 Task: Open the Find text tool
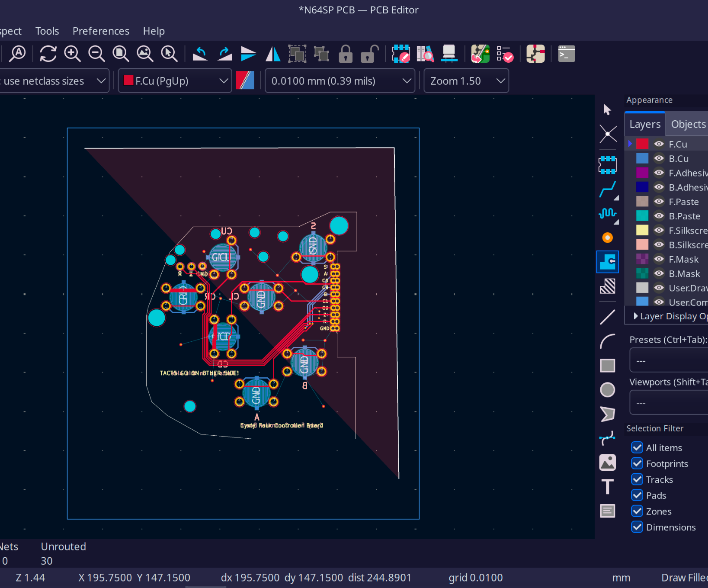pyautogui.click(x=18, y=54)
